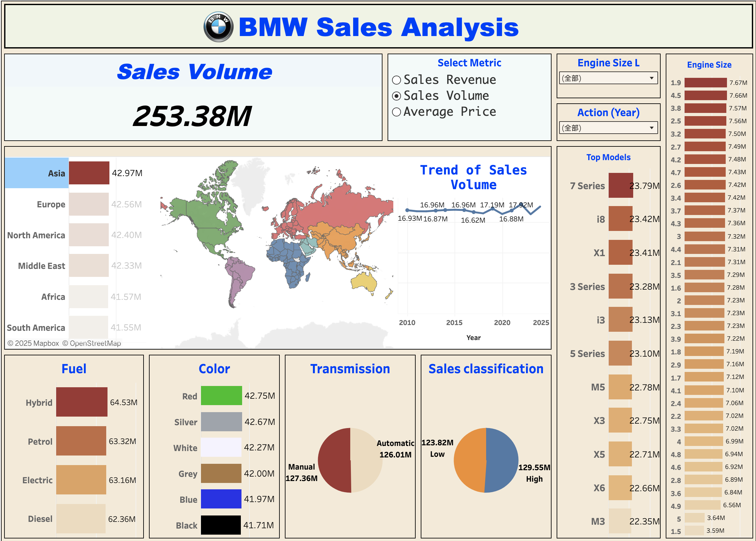Open the OpenStreetMap attribution link
This screenshot has width=756, height=541.
click(x=90, y=343)
